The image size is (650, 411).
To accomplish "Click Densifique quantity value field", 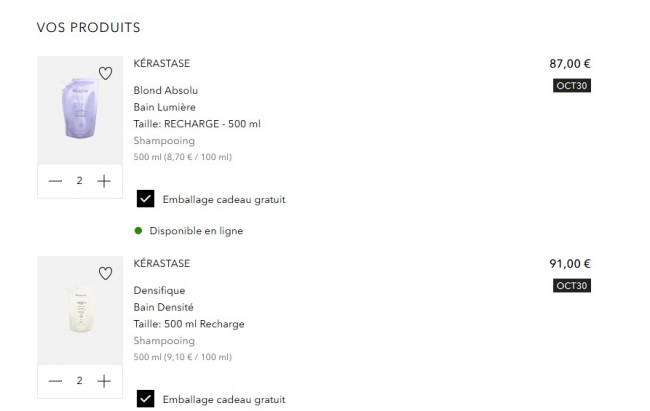I will coord(79,381).
